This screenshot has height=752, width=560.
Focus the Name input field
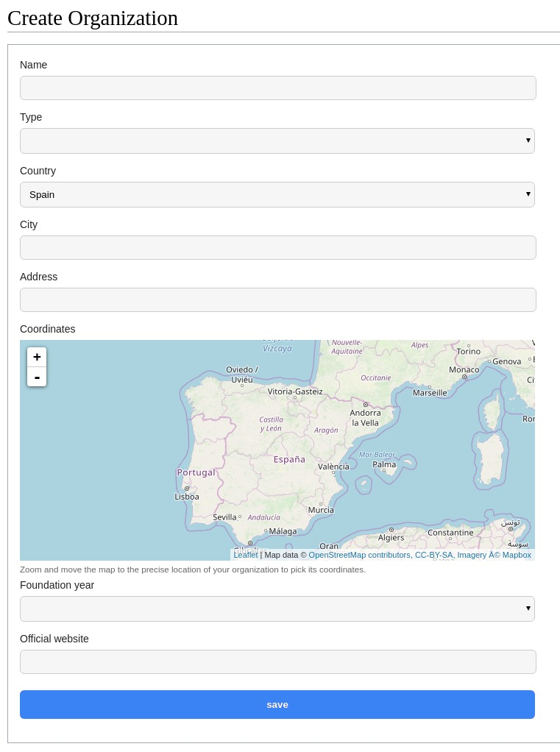tap(277, 88)
